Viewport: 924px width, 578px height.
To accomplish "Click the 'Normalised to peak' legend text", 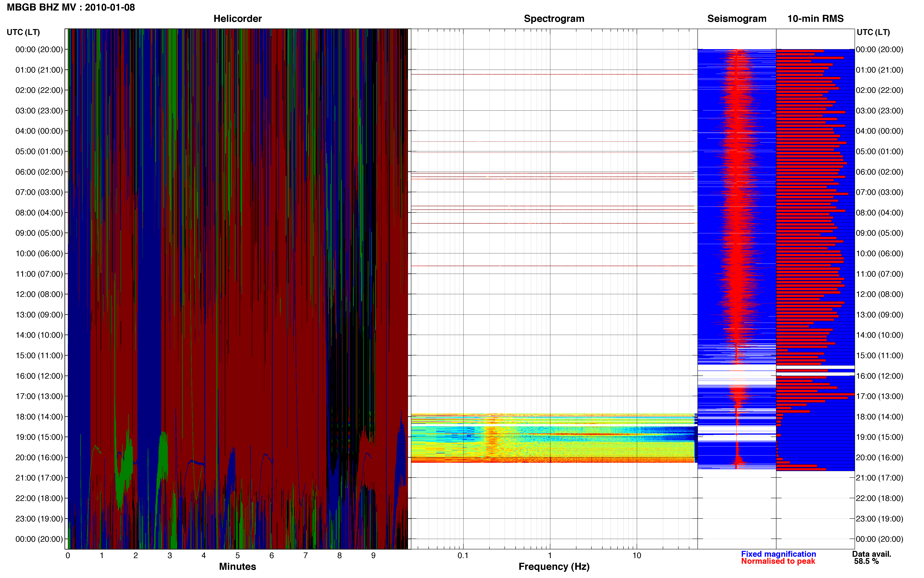I will tap(778, 561).
